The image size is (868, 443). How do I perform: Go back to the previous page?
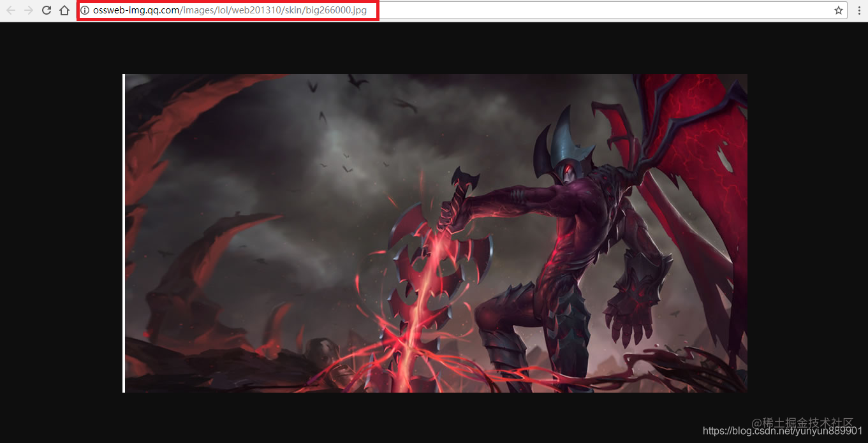[10, 10]
